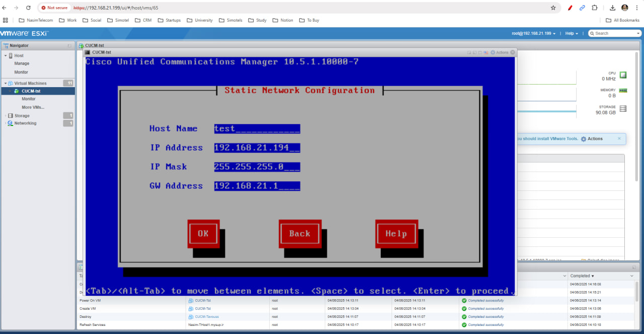Collapse the Virtual Machines tree node
644x334 pixels.
tap(6, 83)
